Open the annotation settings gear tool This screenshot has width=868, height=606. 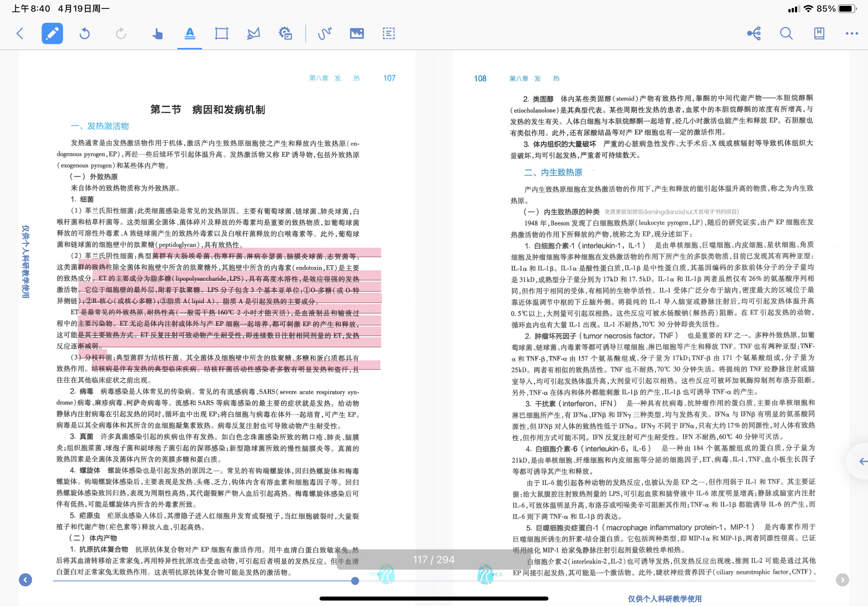pyautogui.click(x=285, y=33)
